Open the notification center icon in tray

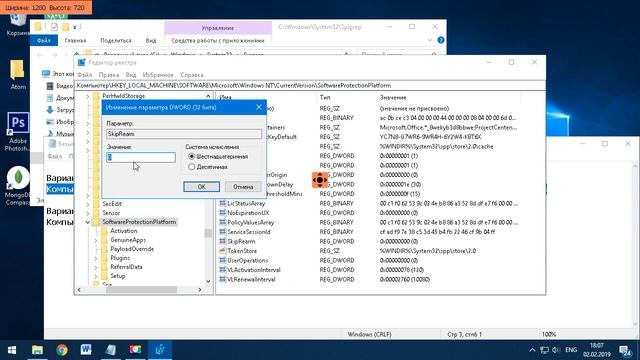coord(625,350)
